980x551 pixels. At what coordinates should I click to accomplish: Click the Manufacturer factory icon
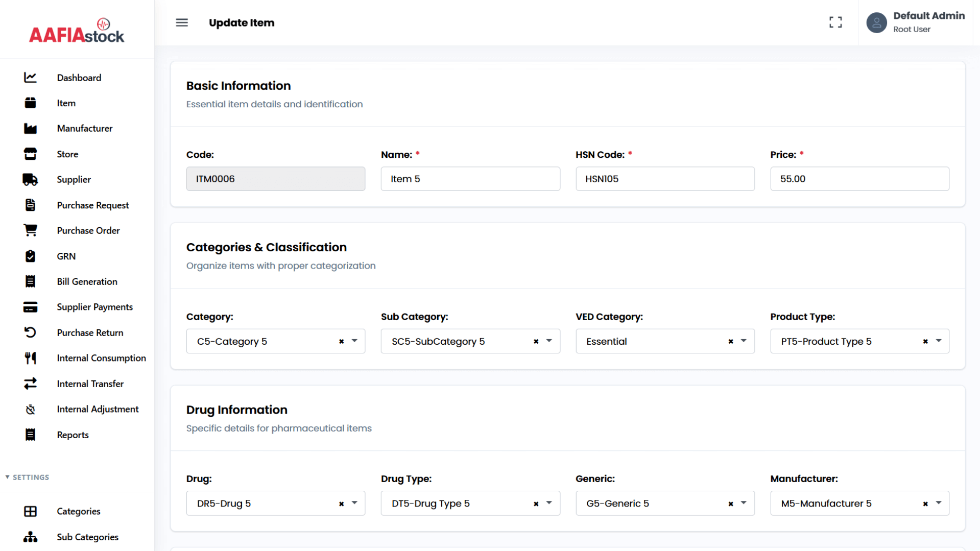pyautogui.click(x=30, y=128)
